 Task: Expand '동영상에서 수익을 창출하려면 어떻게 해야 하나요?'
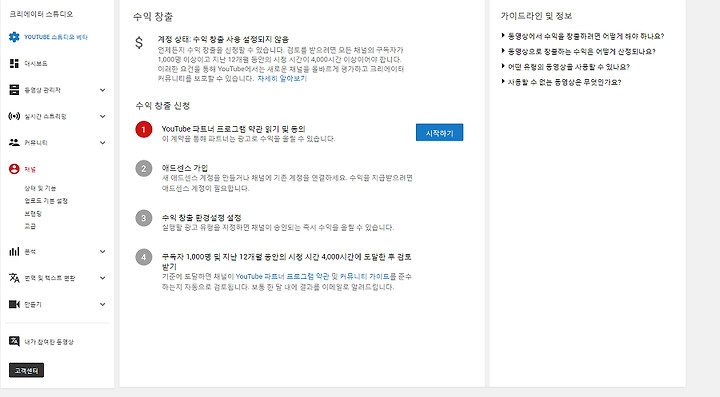(x=583, y=36)
